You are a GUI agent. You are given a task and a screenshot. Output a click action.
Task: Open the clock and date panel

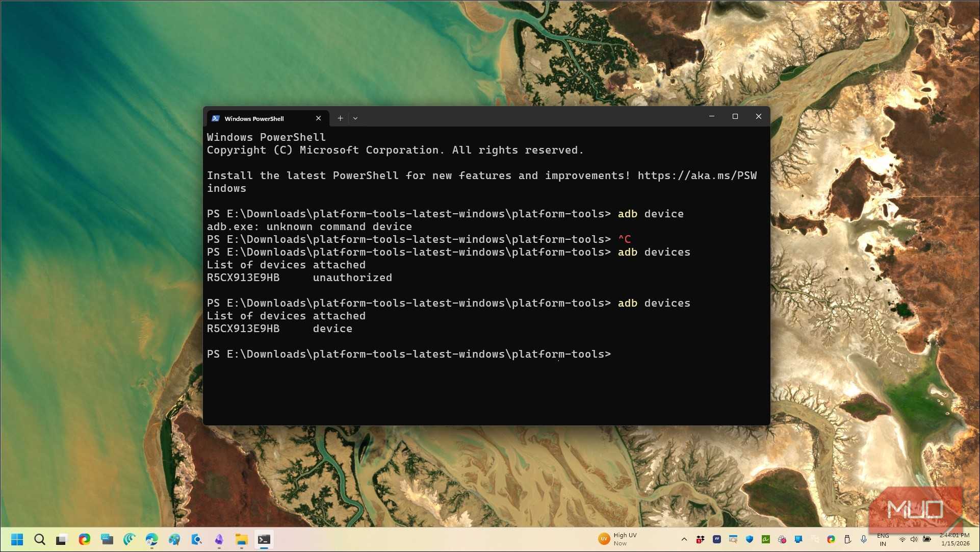click(955, 539)
